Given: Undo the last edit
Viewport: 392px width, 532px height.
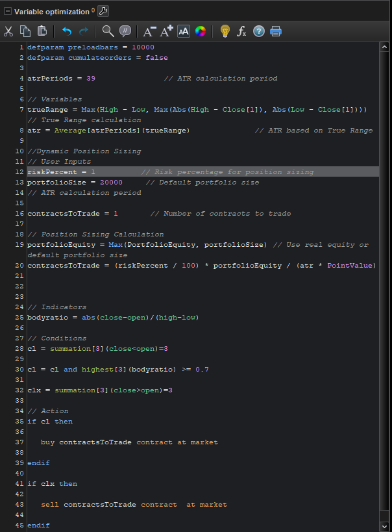Looking at the screenshot, I should [x=67, y=31].
